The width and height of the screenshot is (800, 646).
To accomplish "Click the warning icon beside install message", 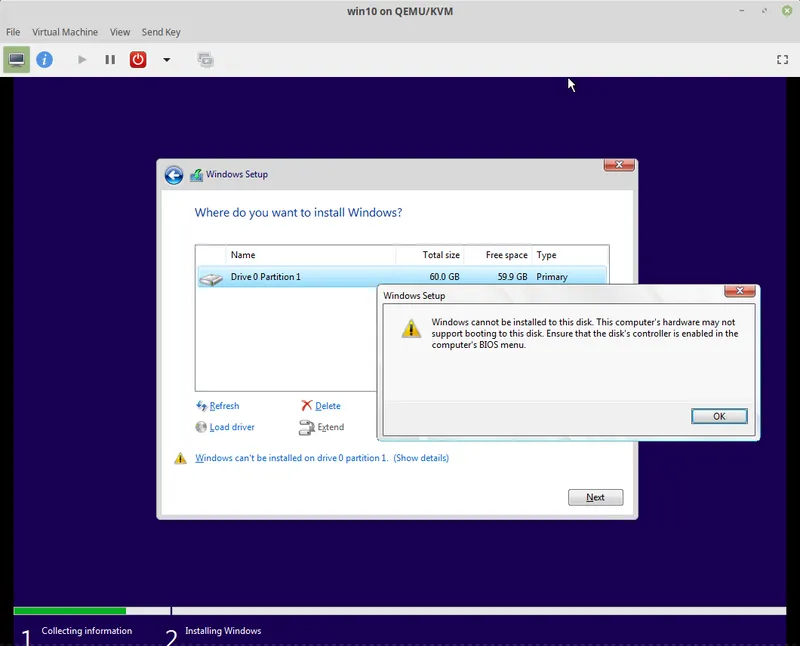I will coord(180,458).
